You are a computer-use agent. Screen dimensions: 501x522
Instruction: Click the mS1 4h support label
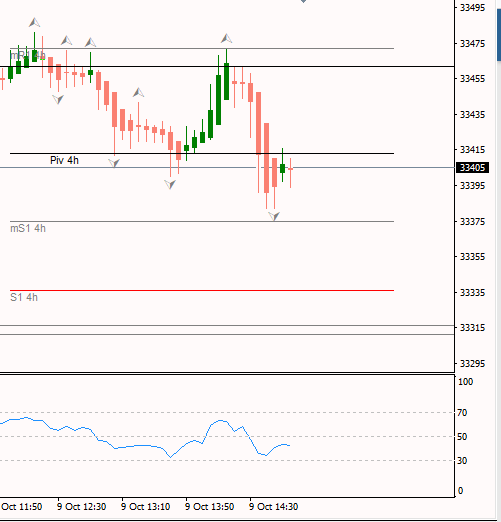(28, 228)
